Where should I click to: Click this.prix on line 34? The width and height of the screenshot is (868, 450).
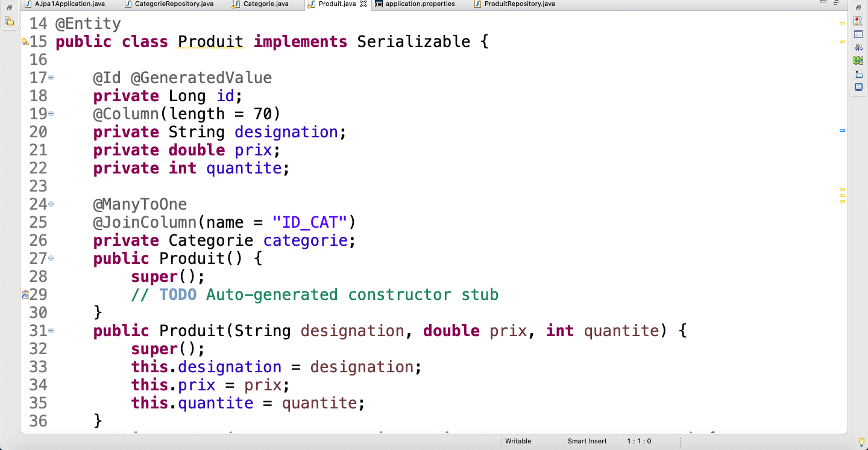coord(173,385)
